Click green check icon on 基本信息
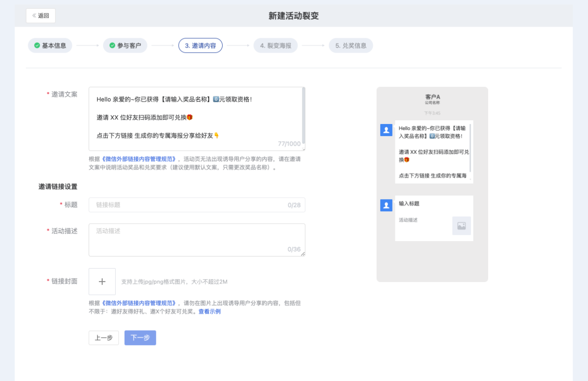The width and height of the screenshot is (588, 381). (x=37, y=45)
